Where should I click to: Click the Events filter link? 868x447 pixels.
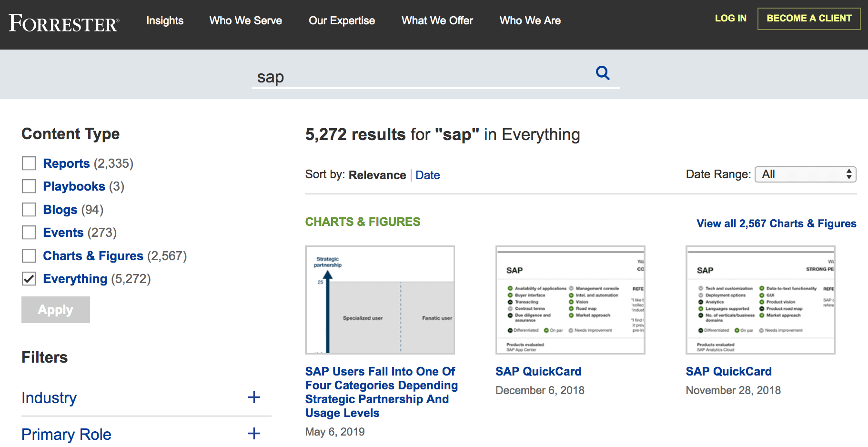(63, 233)
